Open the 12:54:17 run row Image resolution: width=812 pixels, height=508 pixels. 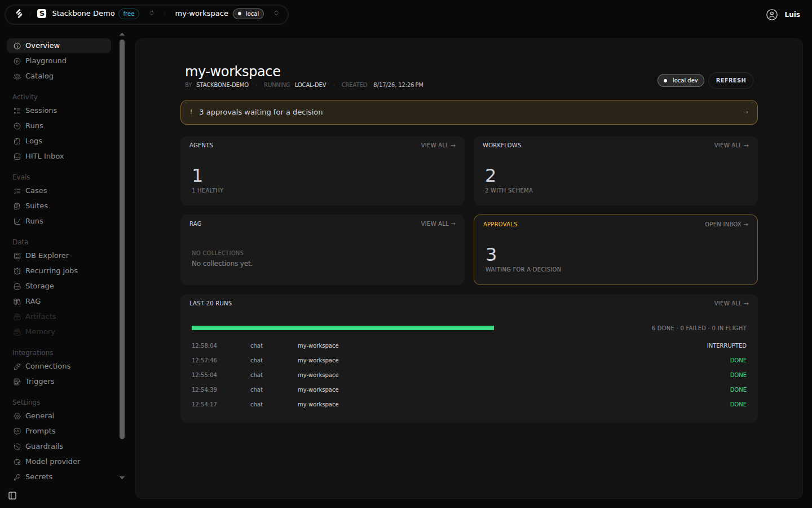point(469,404)
